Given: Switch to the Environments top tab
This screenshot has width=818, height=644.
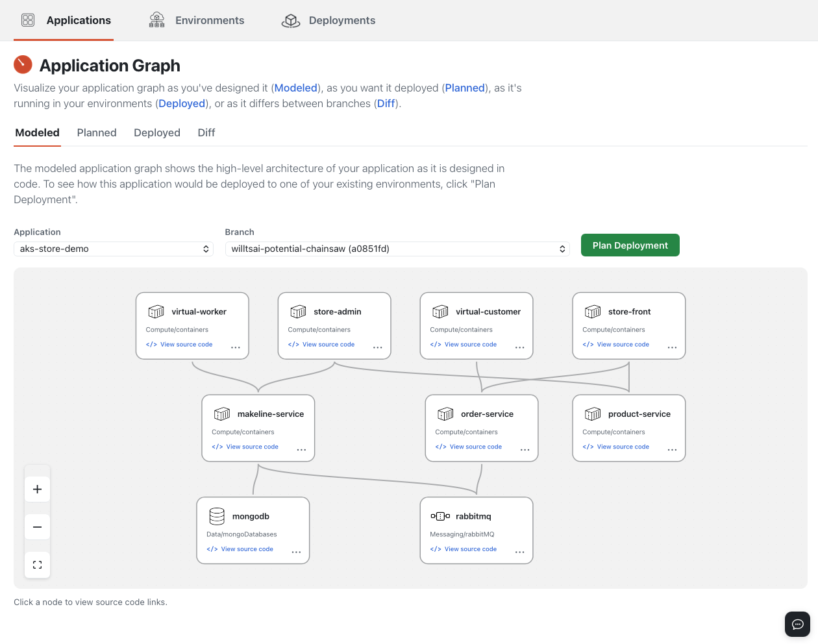Looking at the screenshot, I should click(x=197, y=20).
